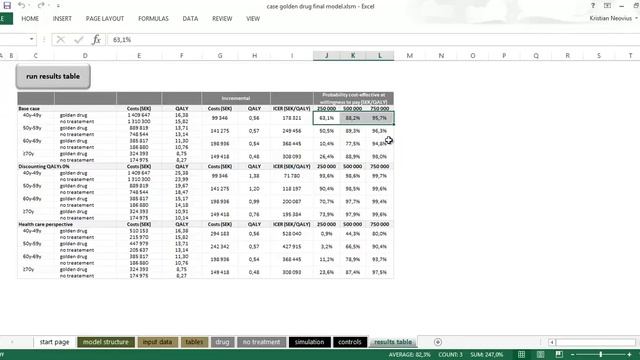Click the Insert Function fx icon
This screenshot has height=360, width=640.
tap(96, 40)
